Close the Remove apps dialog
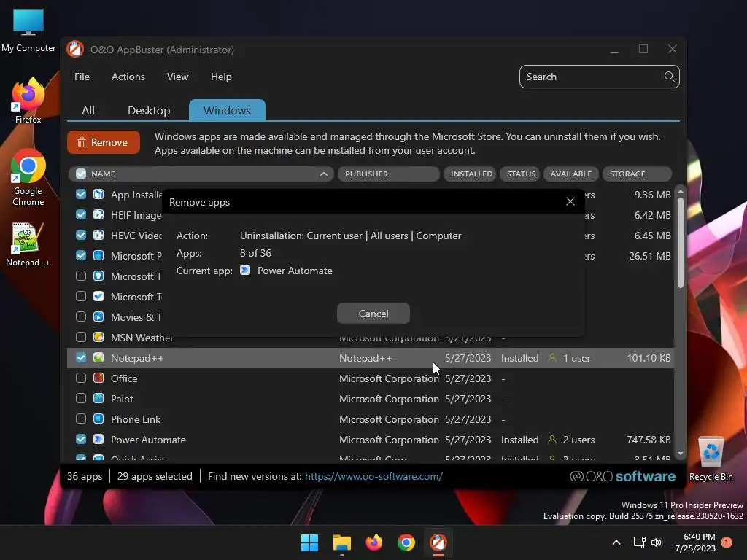This screenshot has height=560, width=747. coord(570,201)
